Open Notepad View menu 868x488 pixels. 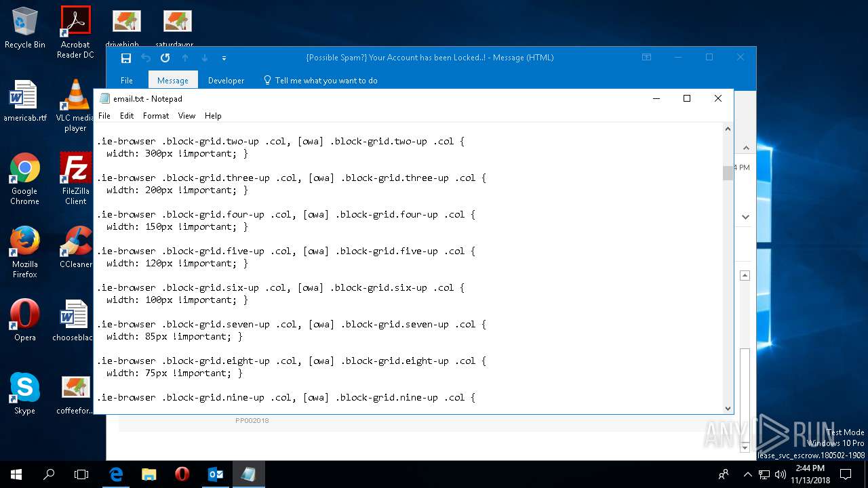pos(186,116)
